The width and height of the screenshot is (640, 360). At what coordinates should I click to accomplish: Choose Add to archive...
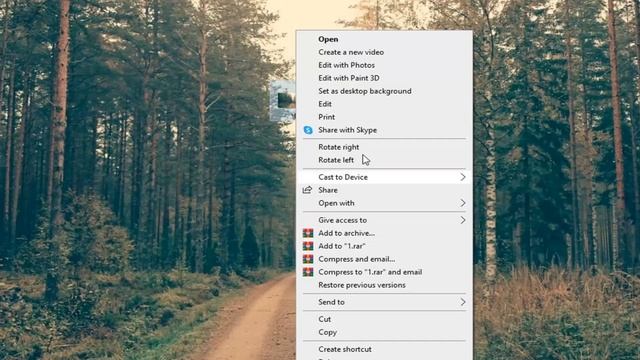click(x=384, y=233)
